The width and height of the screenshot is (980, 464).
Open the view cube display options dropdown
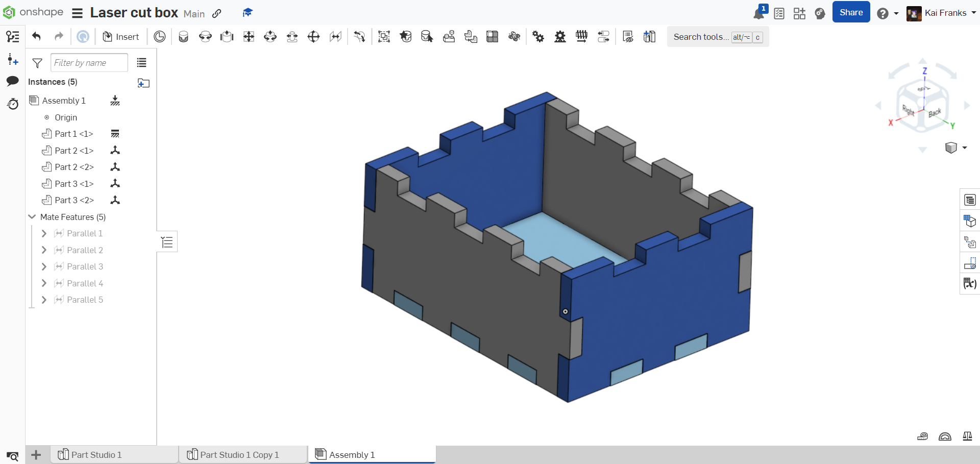[955, 148]
